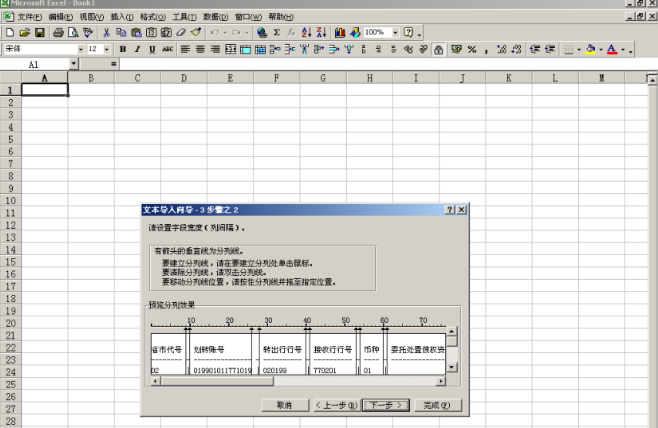Sort ascending with A-Z icon
658x428 pixels.
point(307,32)
